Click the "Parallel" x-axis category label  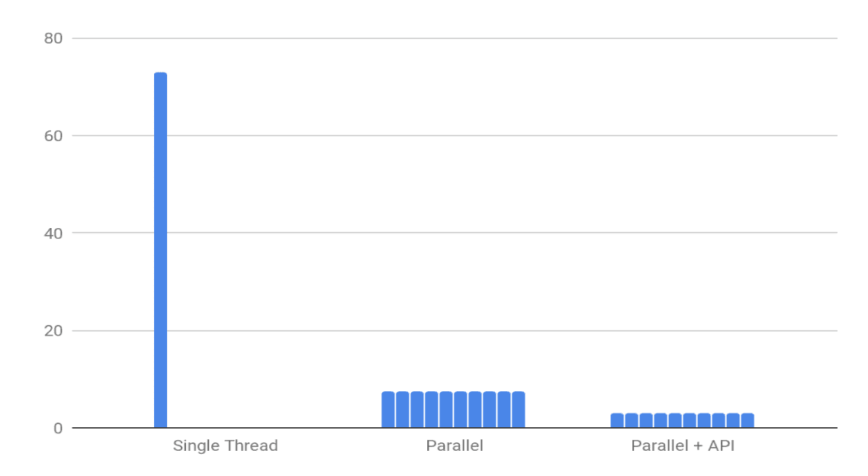coord(455,445)
